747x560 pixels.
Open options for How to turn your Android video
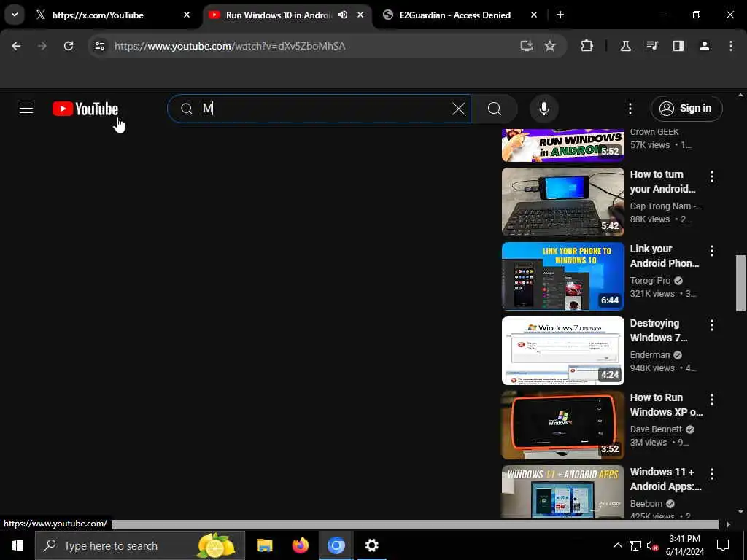(x=712, y=176)
